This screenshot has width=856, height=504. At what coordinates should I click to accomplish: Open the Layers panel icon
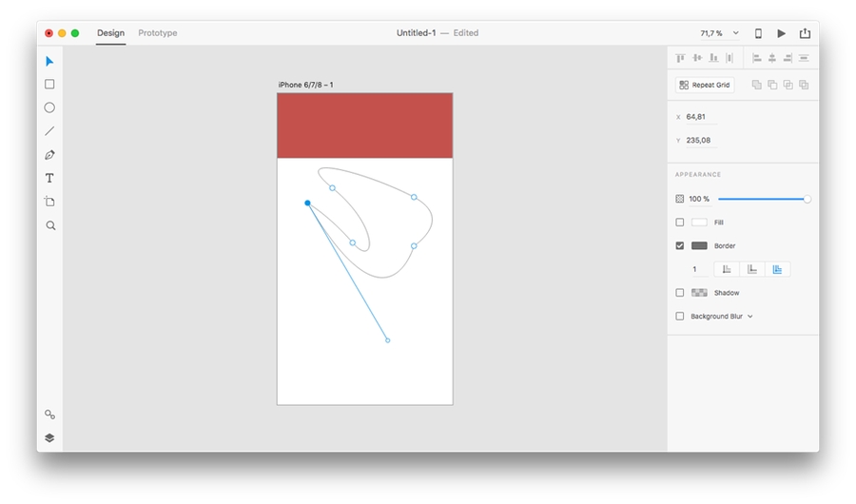(x=49, y=437)
